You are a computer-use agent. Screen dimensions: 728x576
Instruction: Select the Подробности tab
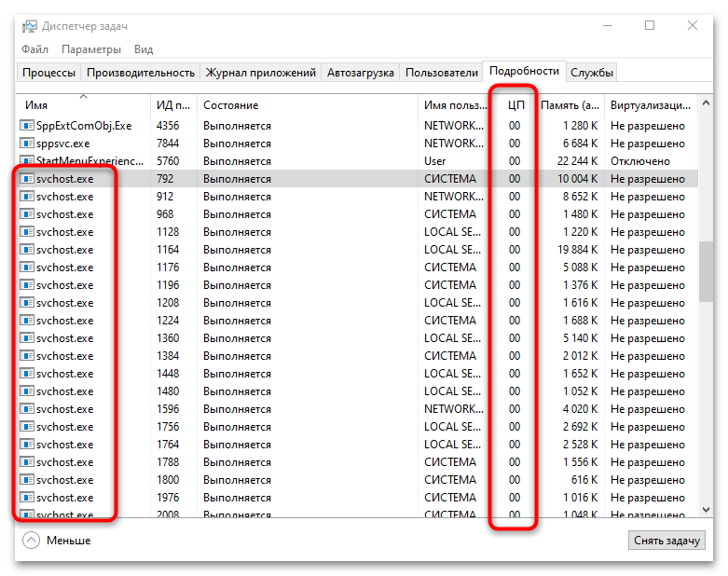524,71
